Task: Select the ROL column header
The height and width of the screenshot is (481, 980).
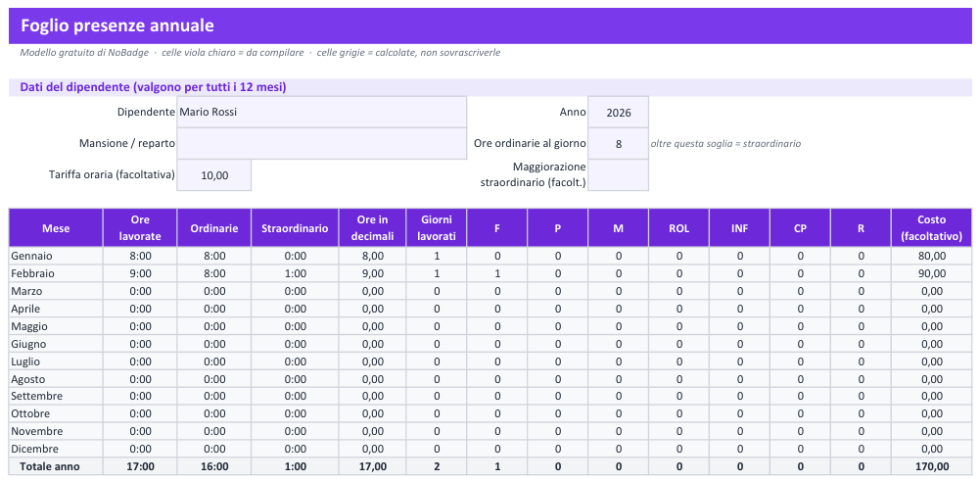Action: tap(678, 228)
